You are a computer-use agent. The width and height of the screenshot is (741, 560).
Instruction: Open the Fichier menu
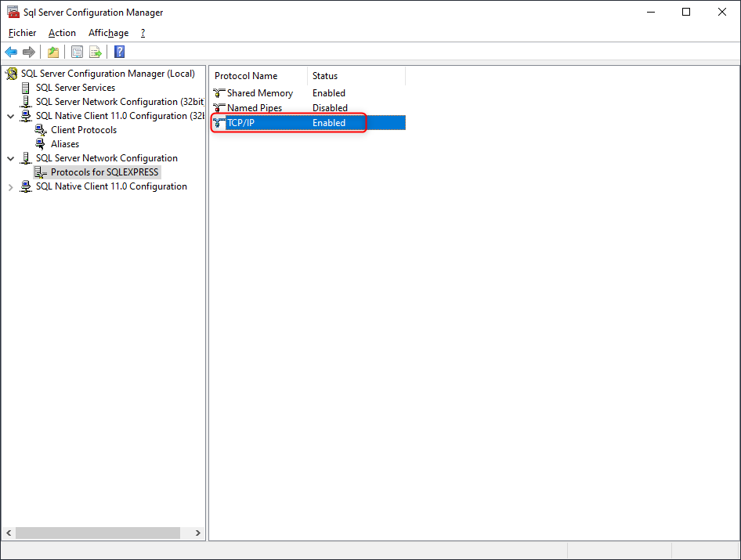(x=23, y=33)
